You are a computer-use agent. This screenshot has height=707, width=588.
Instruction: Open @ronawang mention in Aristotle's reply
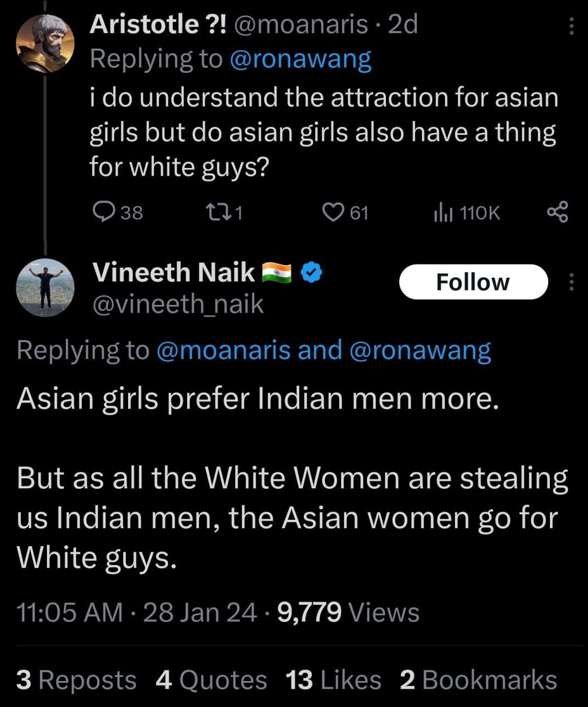point(300,60)
